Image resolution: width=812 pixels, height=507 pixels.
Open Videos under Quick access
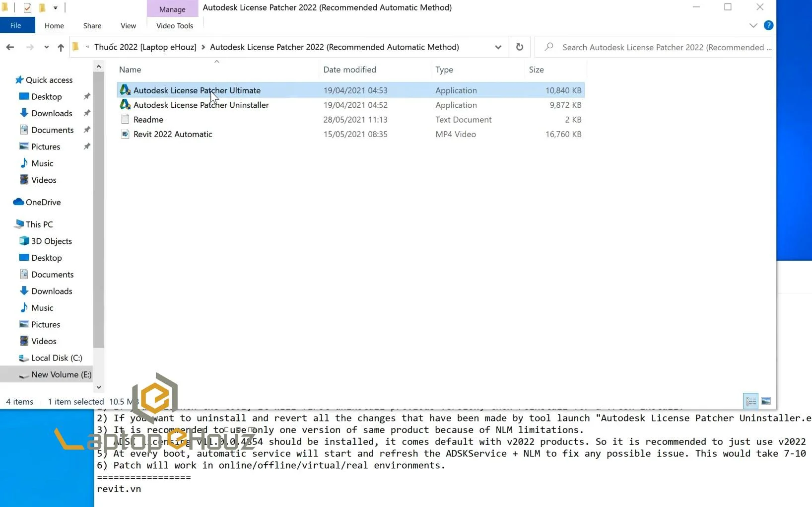point(44,180)
